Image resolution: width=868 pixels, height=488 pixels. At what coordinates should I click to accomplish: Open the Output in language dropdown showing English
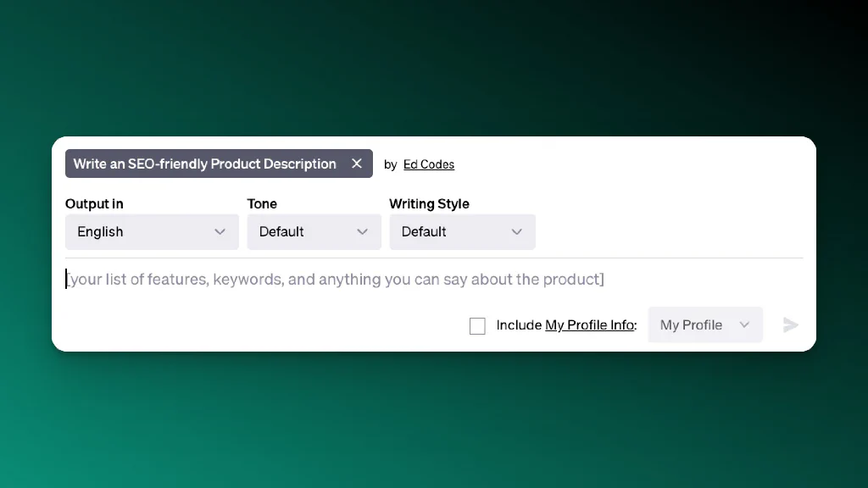152,232
